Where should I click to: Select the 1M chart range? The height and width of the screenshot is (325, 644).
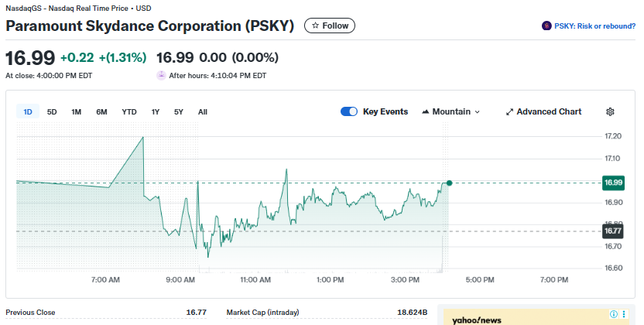(76, 111)
